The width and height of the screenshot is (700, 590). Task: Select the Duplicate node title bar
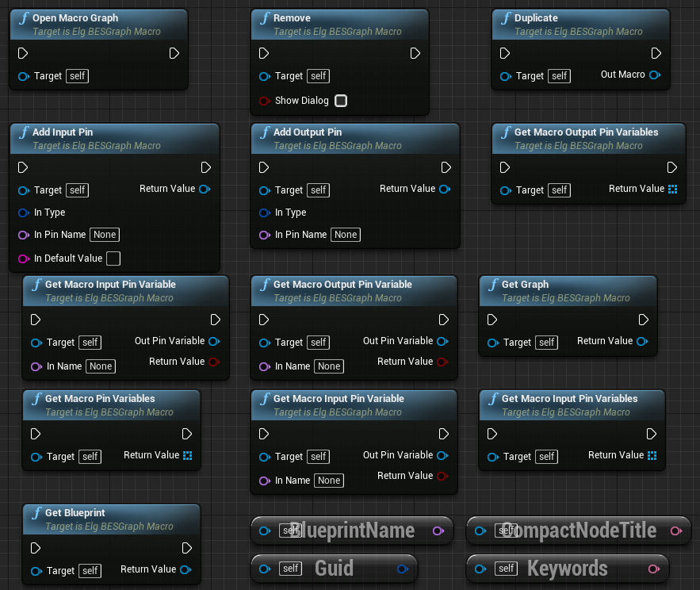580,25
